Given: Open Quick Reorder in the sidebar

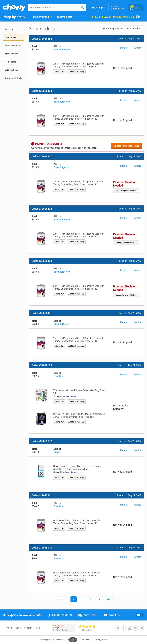Looking at the screenshot, I should pyautogui.click(x=12, y=54).
